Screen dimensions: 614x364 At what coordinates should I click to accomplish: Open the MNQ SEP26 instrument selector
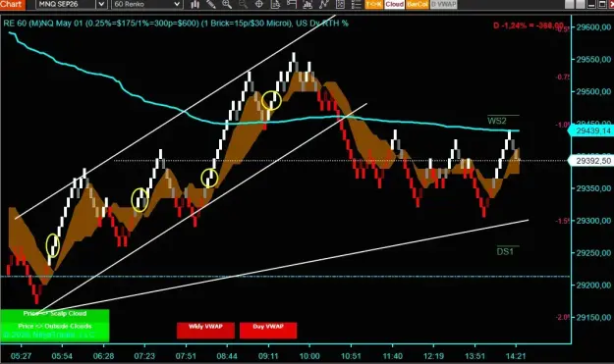pyautogui.click(x=66, y=4)
